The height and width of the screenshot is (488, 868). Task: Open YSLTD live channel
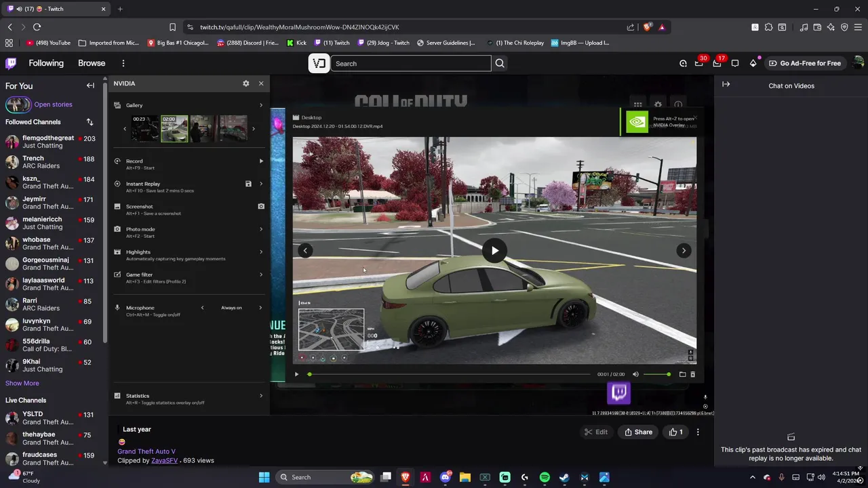coord(51,418)
